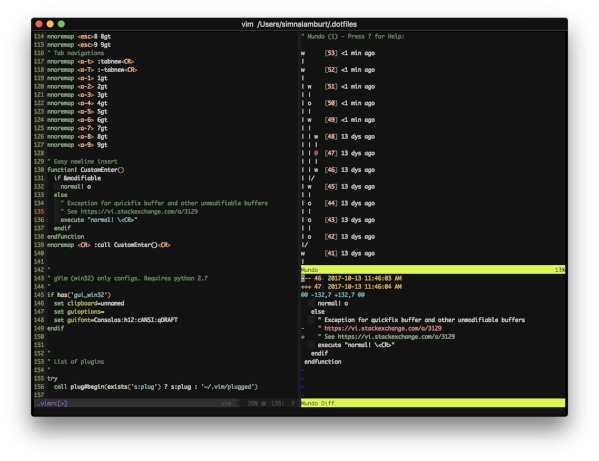
Task: Click the Mundo Diff status bar
Action: pos(433,403)
